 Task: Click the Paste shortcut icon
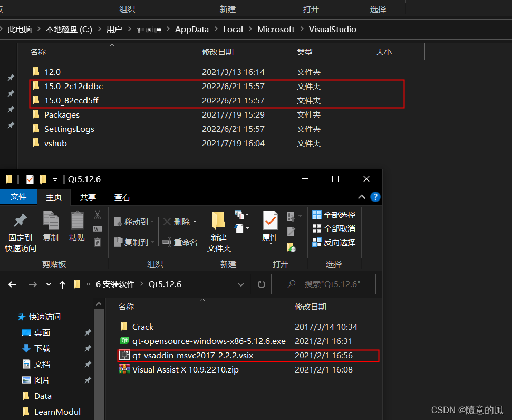pyautogui.click(x=98, y=242)
